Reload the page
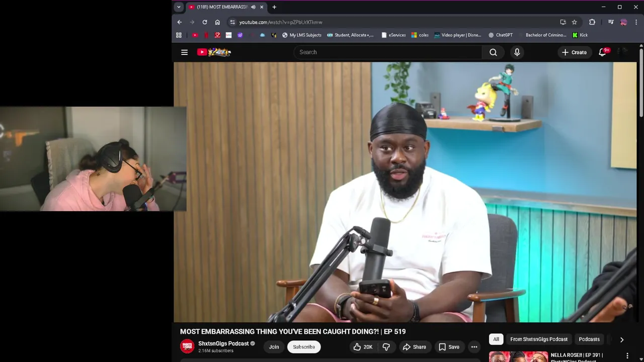The image size is (644, 362). (205, 22)
